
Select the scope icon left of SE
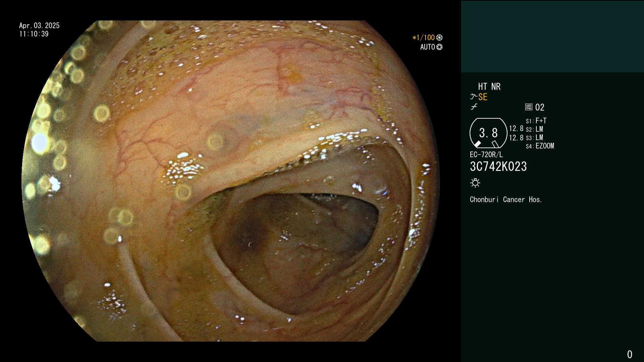(x=474, y=97)
